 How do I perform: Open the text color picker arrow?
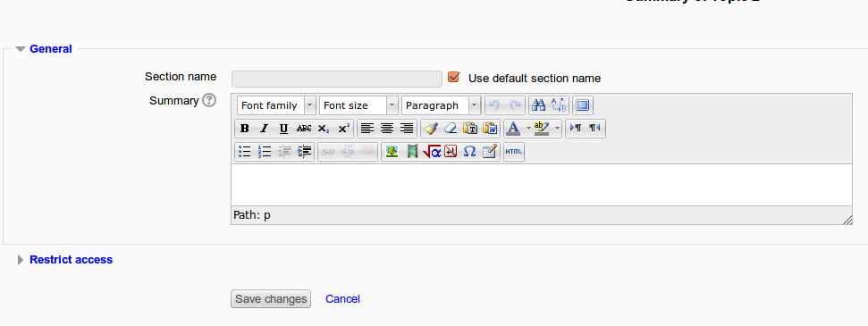coord(528,129)
